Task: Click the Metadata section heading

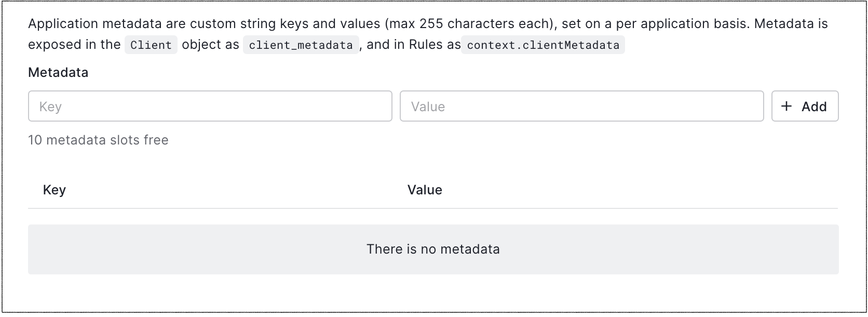Action: pos(58,73)
